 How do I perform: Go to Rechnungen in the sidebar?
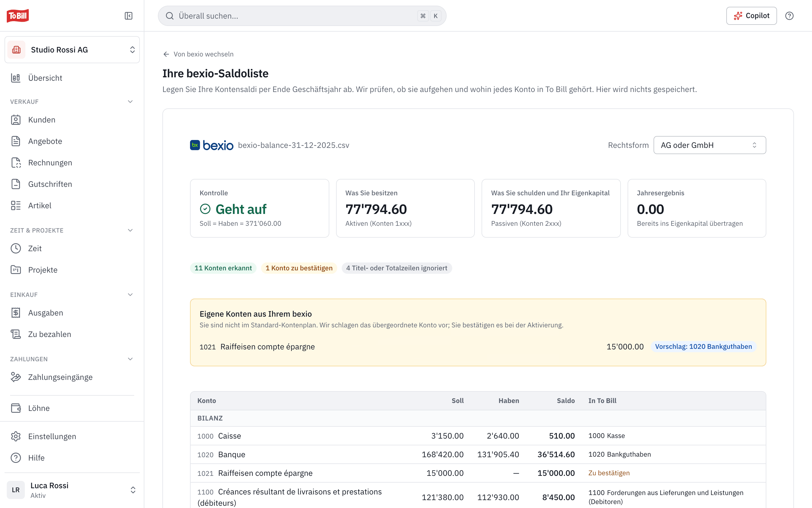72,163
